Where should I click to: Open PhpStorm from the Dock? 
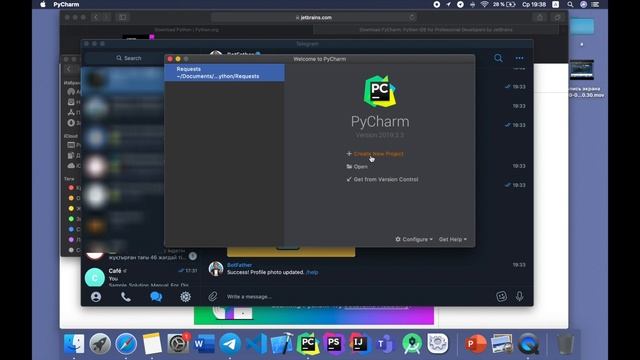pyautogui.click(x=334, y=344)
